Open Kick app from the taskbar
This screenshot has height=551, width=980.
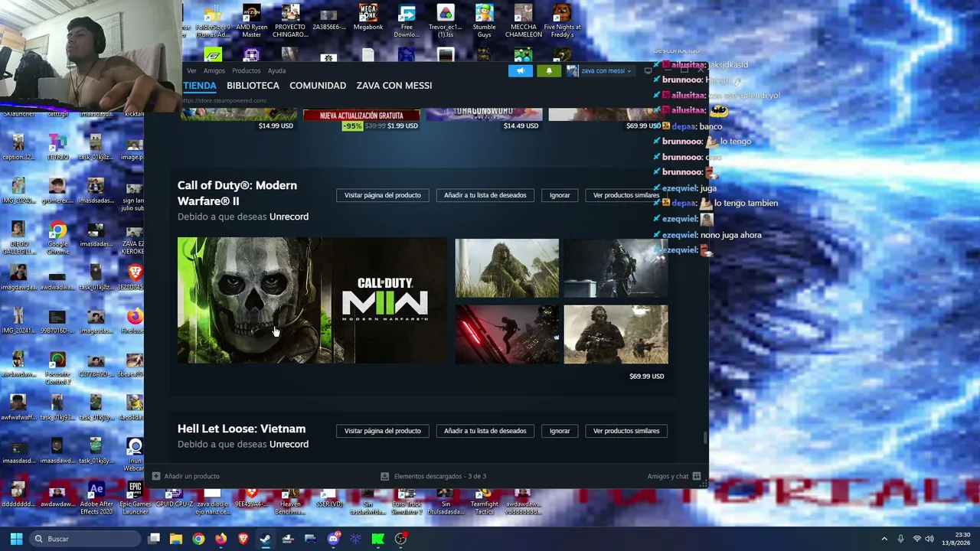tap(377, 539)
